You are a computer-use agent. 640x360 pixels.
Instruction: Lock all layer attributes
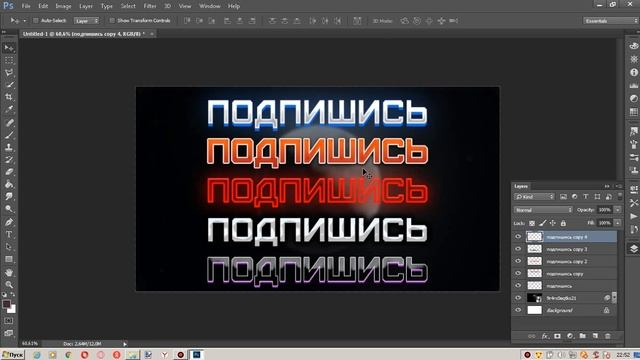[x=563, y=223]
